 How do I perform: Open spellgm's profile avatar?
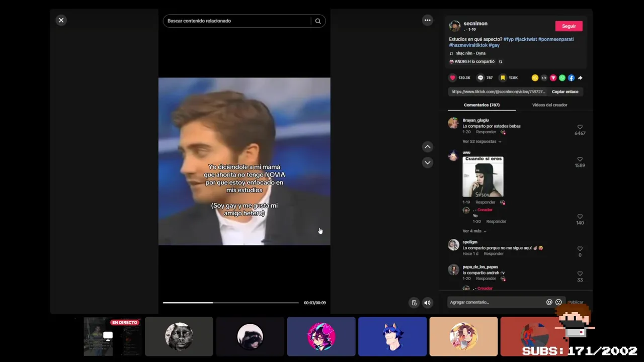[x=453, y=245]
